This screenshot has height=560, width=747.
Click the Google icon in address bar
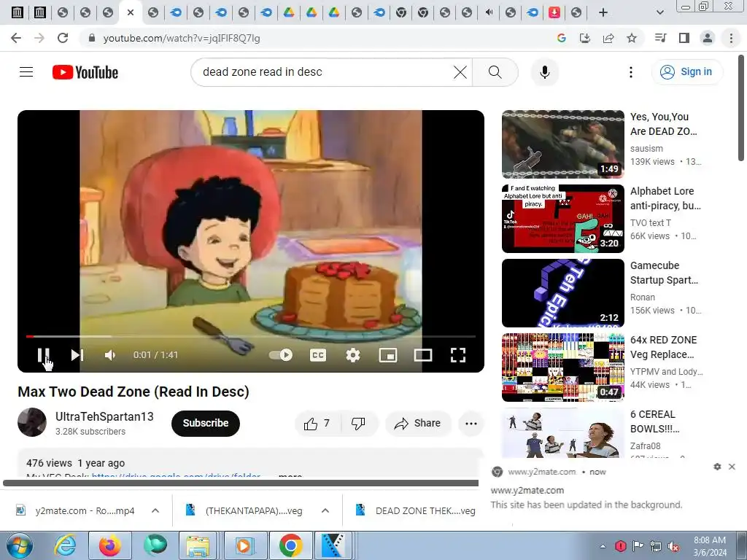tap(561, 38)
